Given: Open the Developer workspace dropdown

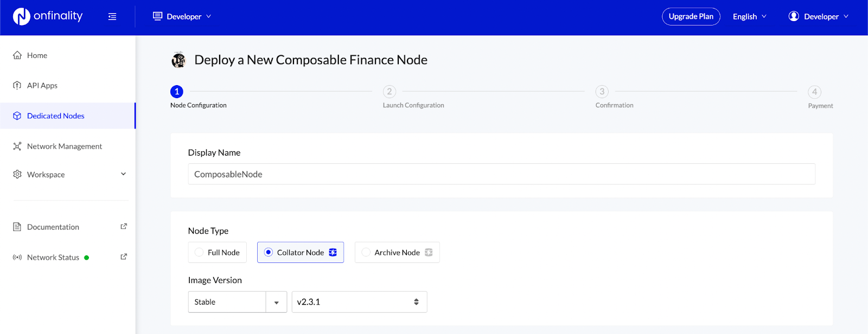Looking at the screenshot, I should click(x=182, y=16).
